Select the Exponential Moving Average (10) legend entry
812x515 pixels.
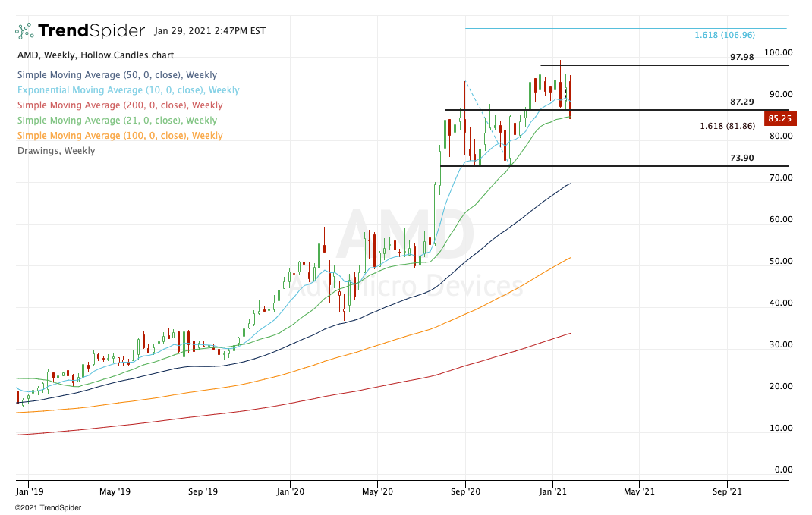click(x=128, y=90)
